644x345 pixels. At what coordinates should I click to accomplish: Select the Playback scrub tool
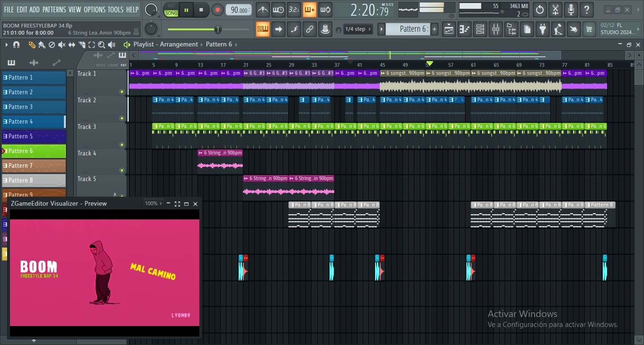click(x=112, y=45)
